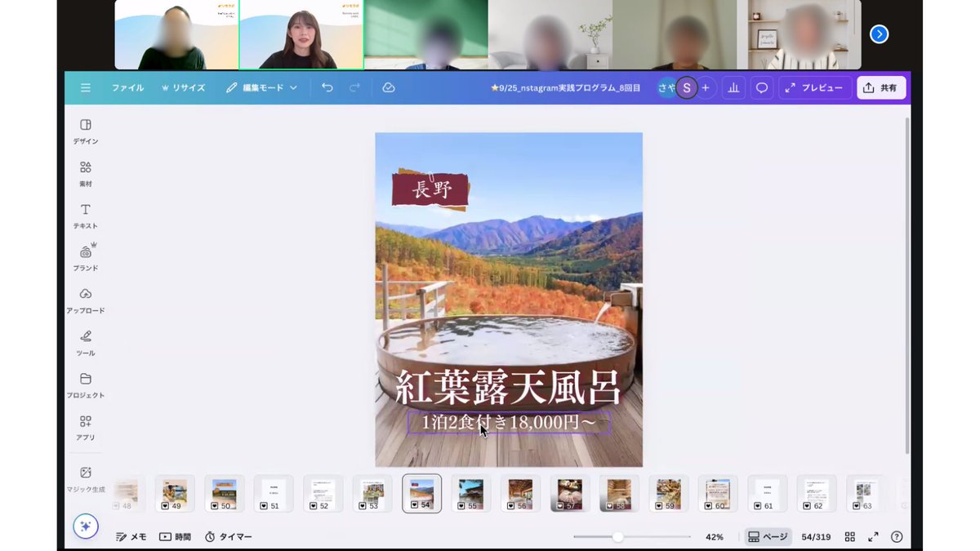Image resolution: width=980 pixels, height=551 pixels.
Task: Open comments via the speech bubble icon
Action: [760, 87]
